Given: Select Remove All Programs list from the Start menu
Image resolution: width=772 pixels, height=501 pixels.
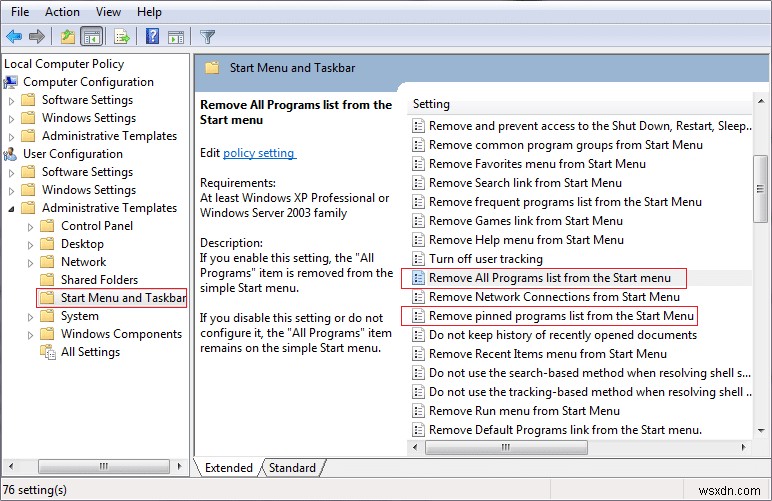Looking at the screenshot, I should (x=549, y=278).
